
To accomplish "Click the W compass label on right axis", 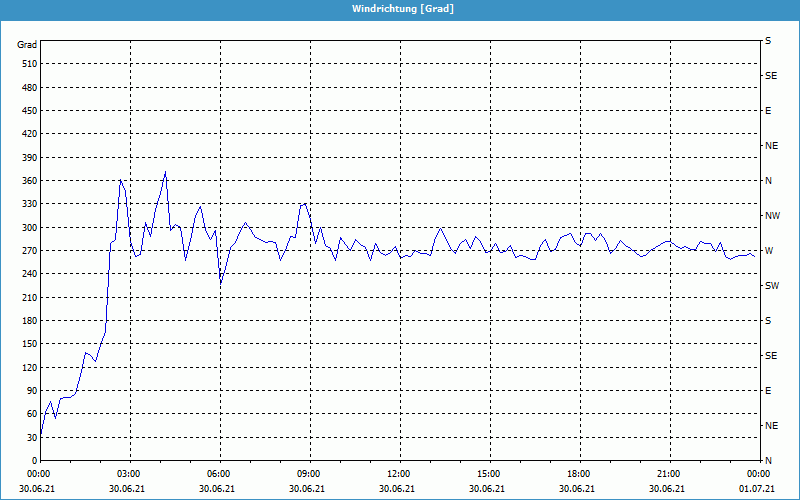I will click(768, 251).
